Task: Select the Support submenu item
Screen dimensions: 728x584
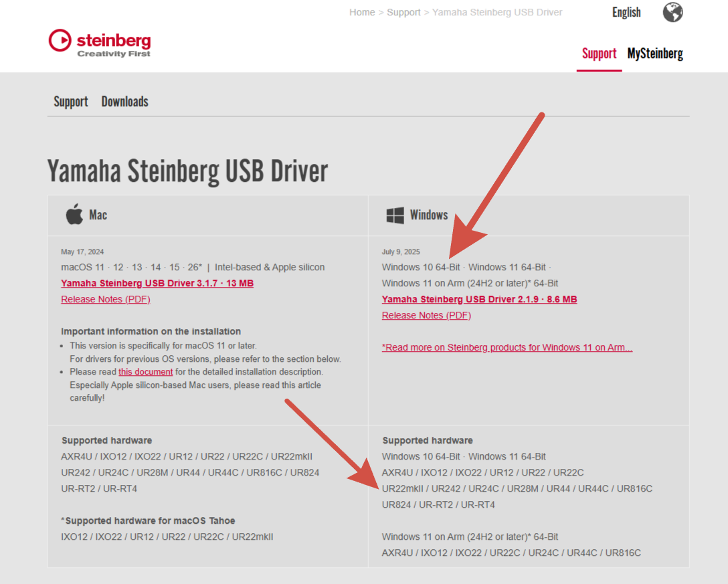Action: pos(70,102)
